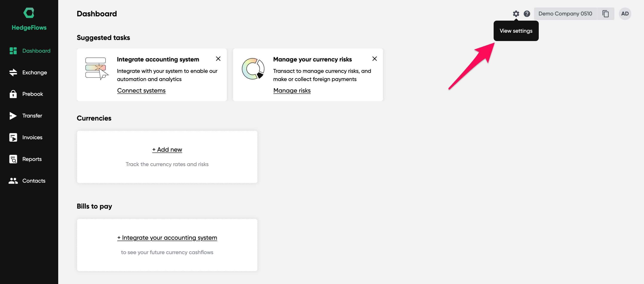Follow the Connect systems link
This screenshot has height=284, width=644.
click(x=141, y=90)
